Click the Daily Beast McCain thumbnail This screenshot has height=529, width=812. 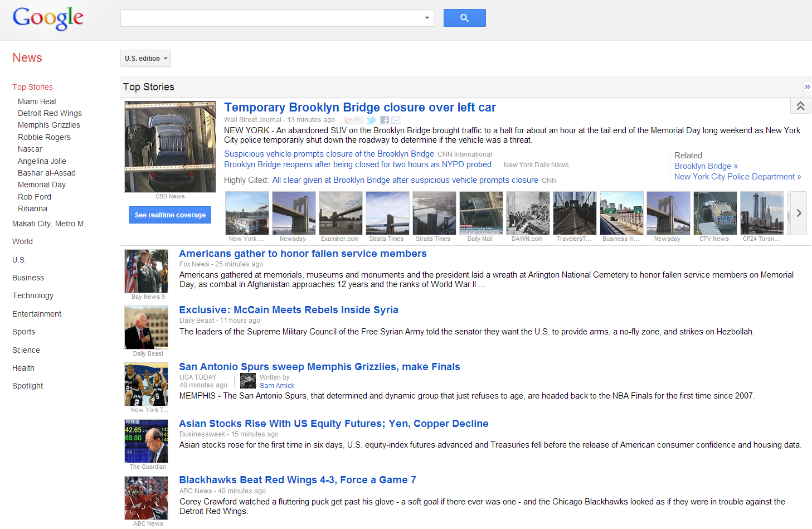tap(146, 327)
